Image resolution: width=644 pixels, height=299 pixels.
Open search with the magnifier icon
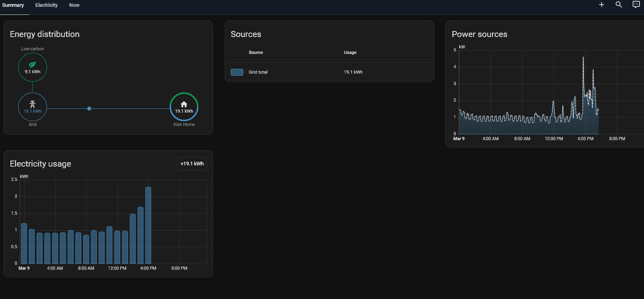(x=619, y=5)
